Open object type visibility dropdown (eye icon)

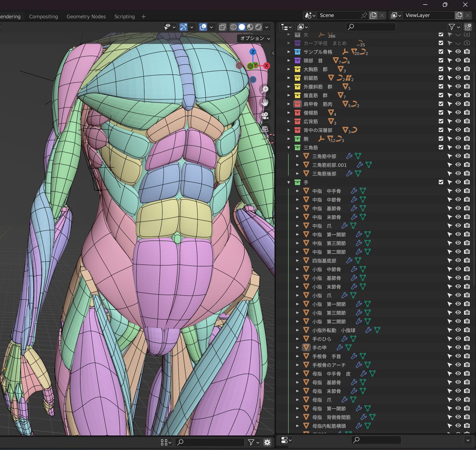pos(170,27)
